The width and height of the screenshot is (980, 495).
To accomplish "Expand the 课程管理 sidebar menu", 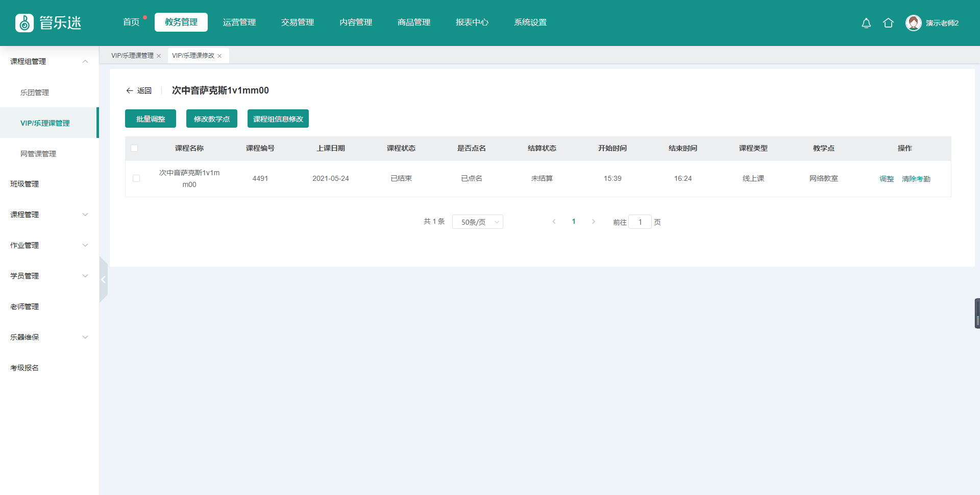I will [85, 215].
